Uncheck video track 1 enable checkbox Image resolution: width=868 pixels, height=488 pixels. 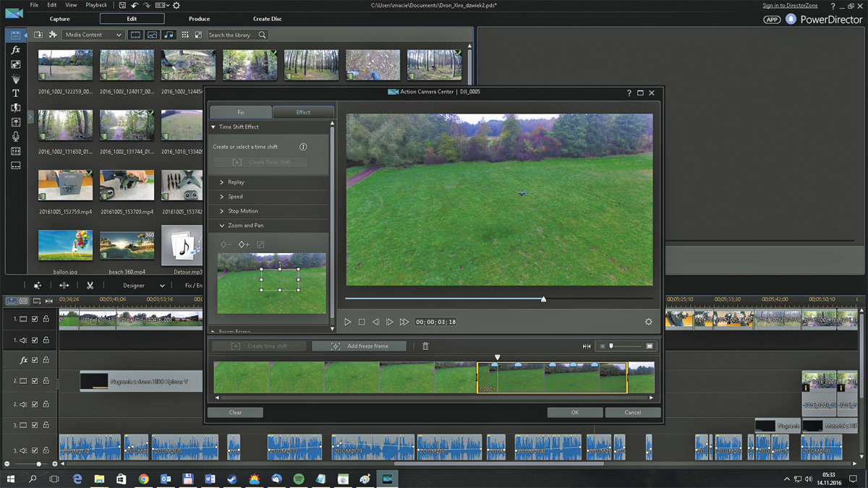coord(35,319)
